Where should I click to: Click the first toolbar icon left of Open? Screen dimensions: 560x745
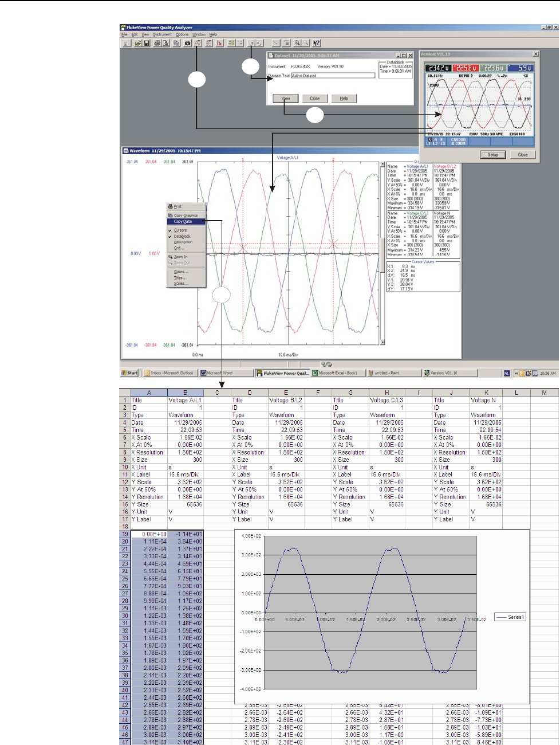pyautogui.click(x=127, y=43)
